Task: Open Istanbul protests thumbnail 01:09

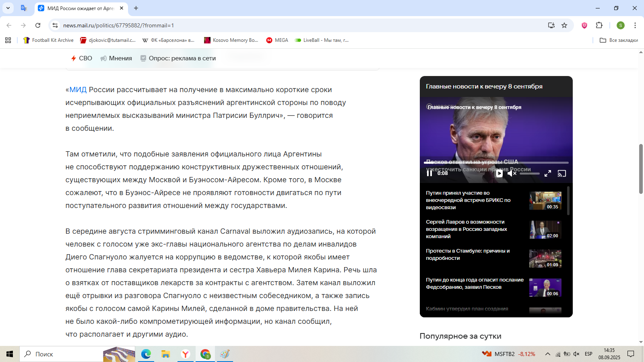Action: point(545,259)
